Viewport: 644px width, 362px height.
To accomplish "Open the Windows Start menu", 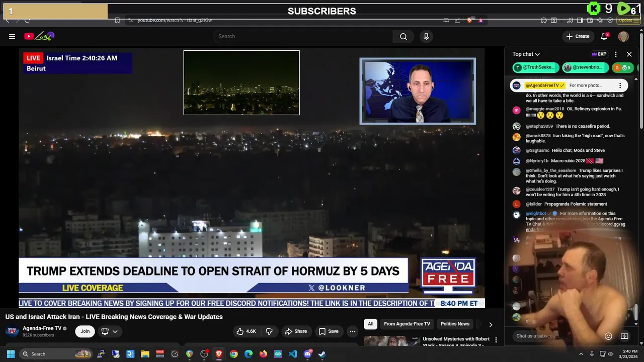I will [x=11, y=354].
